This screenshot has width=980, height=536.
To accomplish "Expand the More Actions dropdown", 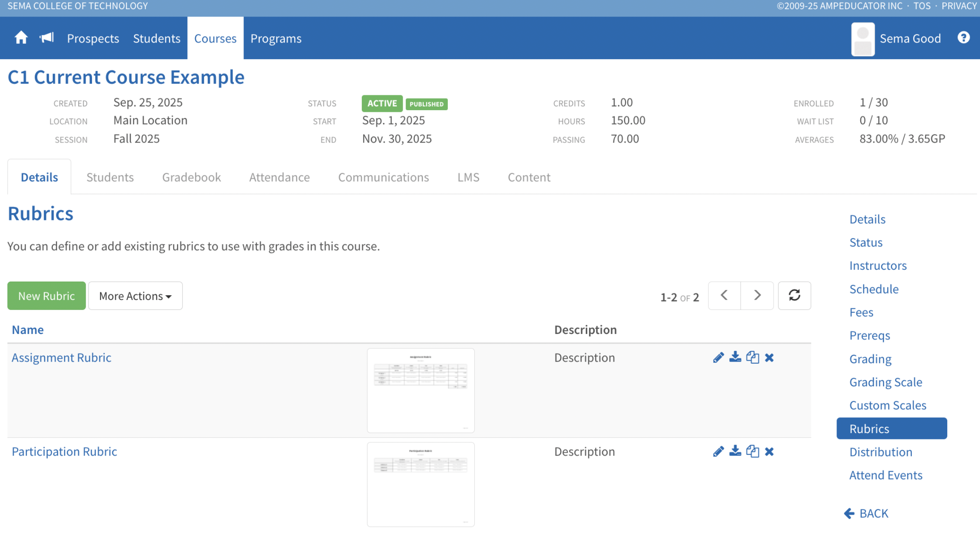I will coord(135,296).
